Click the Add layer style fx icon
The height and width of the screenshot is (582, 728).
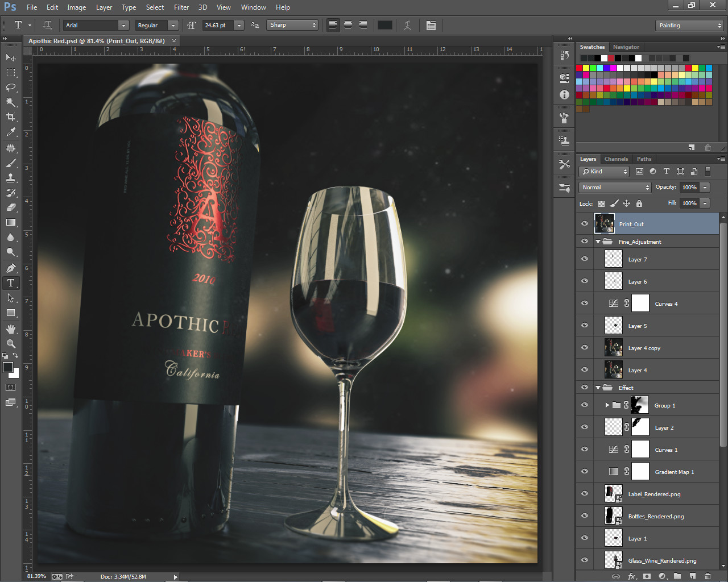631,576
